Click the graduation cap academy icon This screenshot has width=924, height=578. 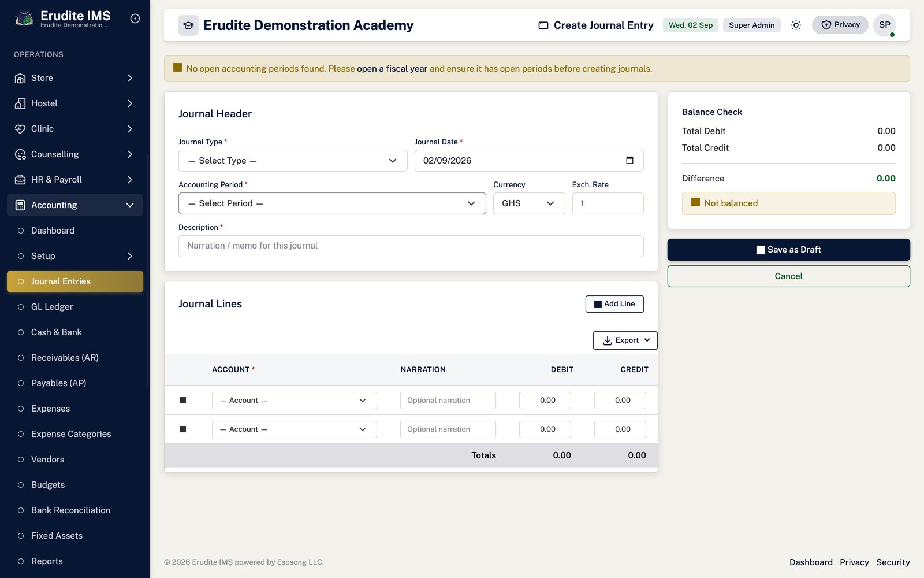188,25
